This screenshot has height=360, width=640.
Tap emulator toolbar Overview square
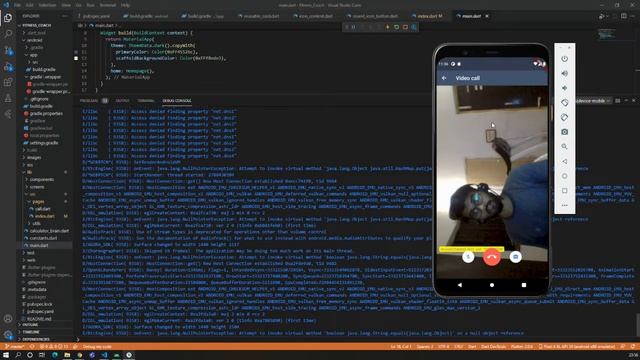564,191
